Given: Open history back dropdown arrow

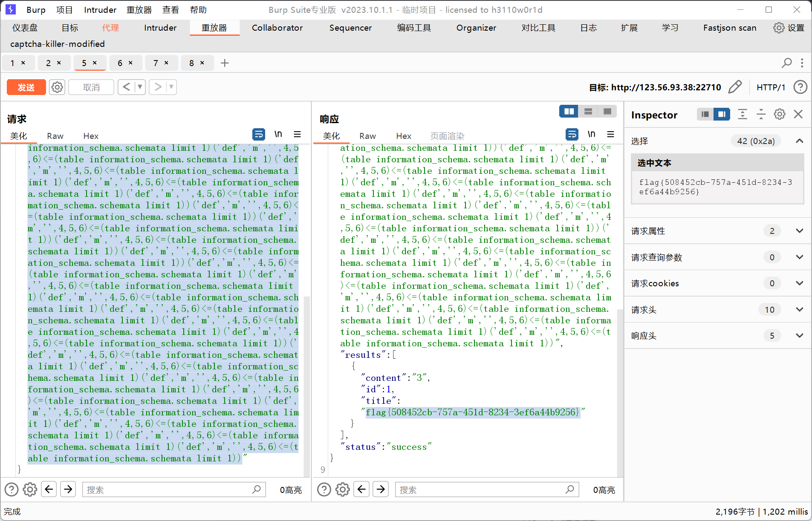Looking at the screenshot, I should (x=140, y=87).
